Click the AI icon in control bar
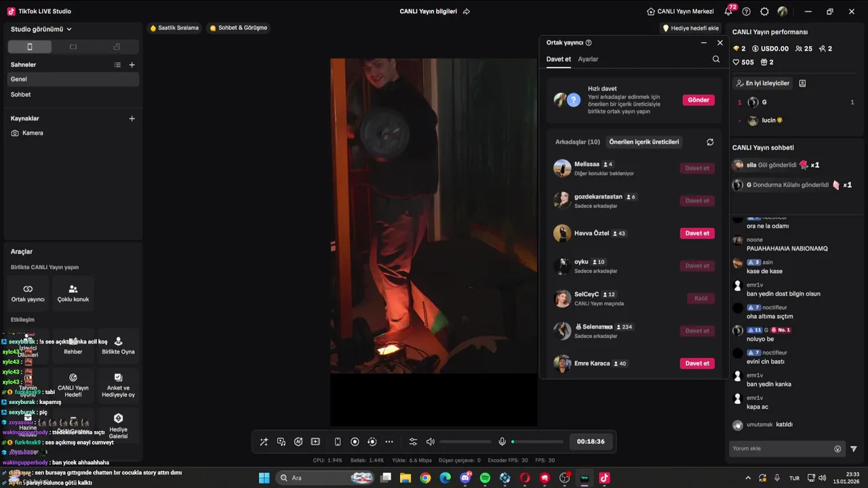The image size is (868, 488). pyautogui.click(x=298, y=442)
